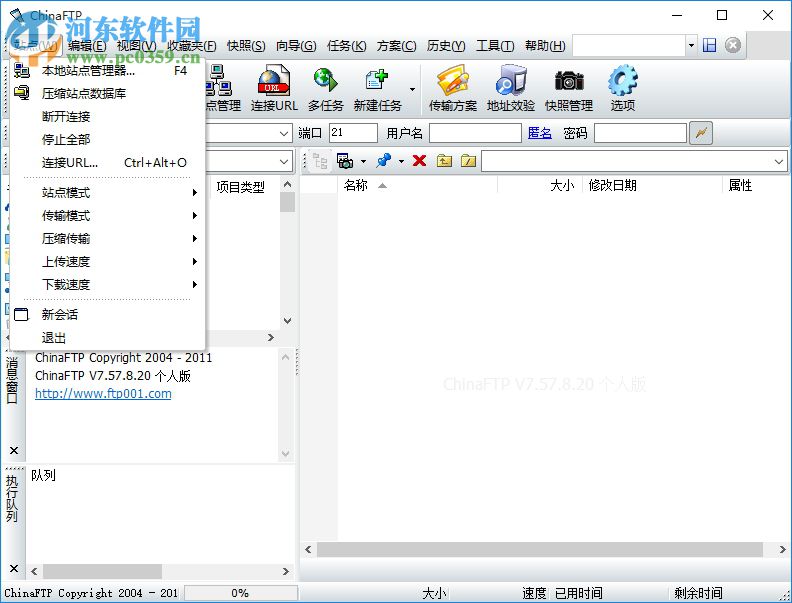Screen dimensions: 792x603
Task: Click the remote snapshot camera icon
Action: pos(345,161)
